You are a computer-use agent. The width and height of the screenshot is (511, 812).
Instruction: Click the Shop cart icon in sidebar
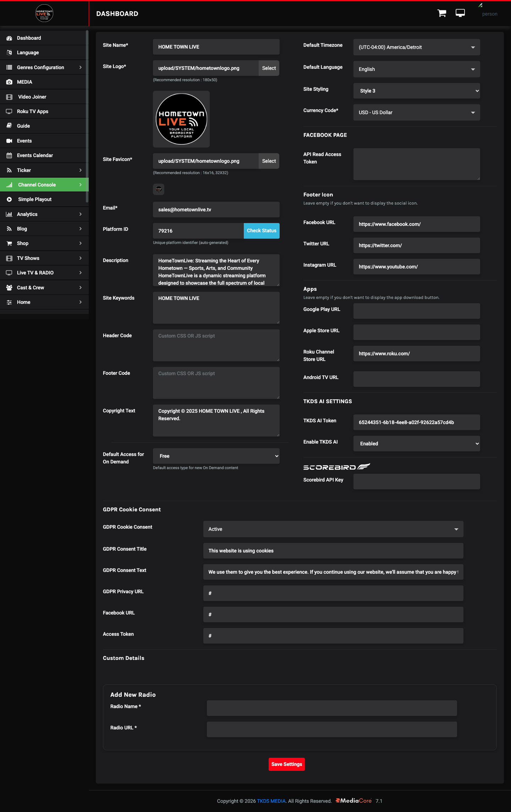[9, 243]
